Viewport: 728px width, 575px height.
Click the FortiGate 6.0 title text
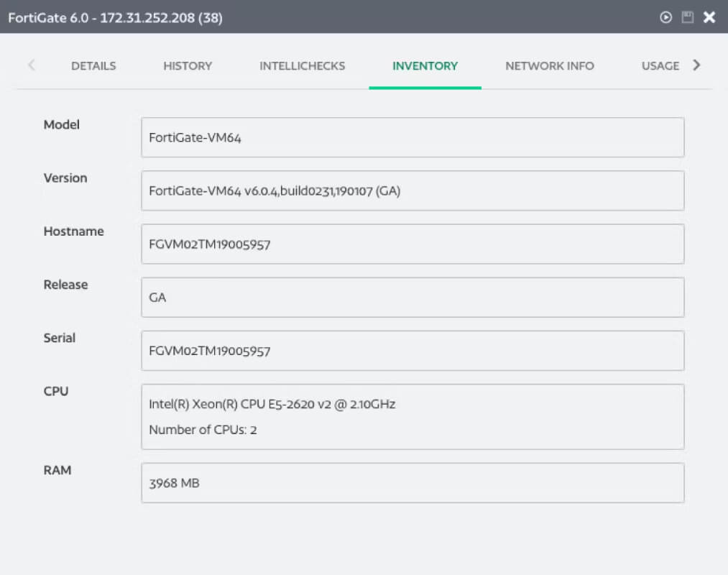click(115, 18)
